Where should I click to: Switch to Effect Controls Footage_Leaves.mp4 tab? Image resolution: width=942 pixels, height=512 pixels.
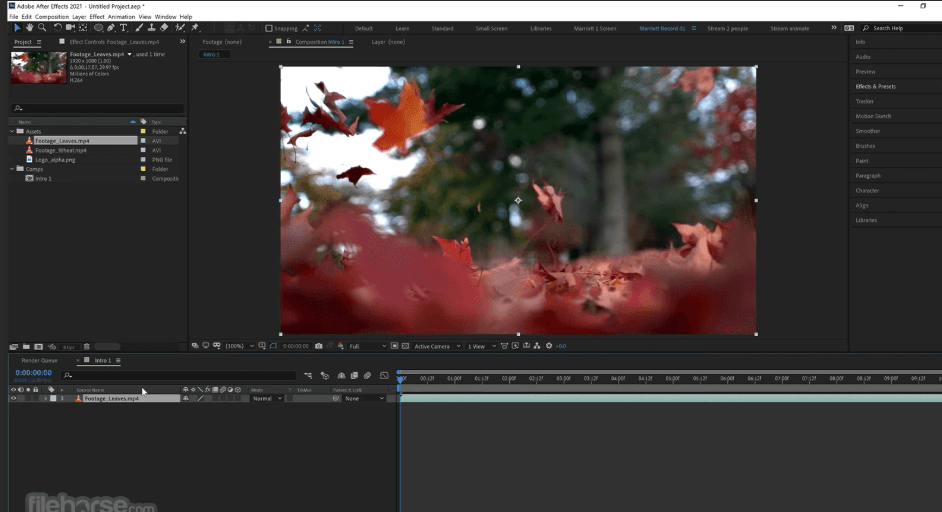[x=114, y=42]
